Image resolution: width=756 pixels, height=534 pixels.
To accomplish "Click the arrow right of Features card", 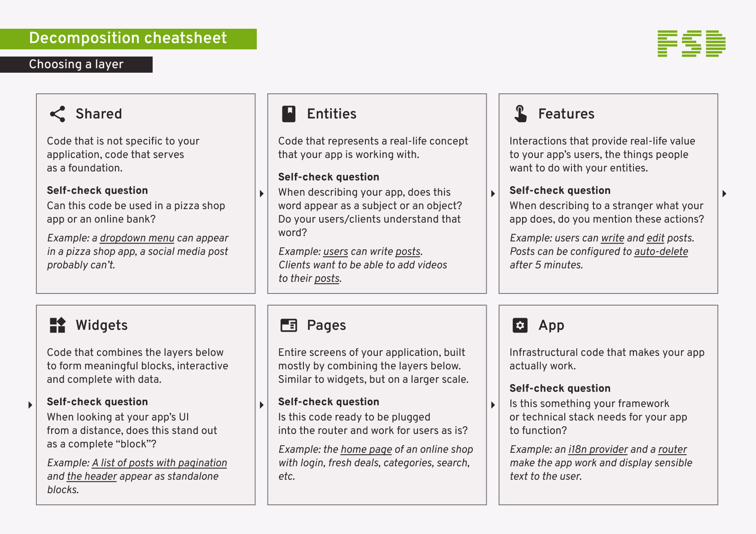I will [x=724, y=194].
